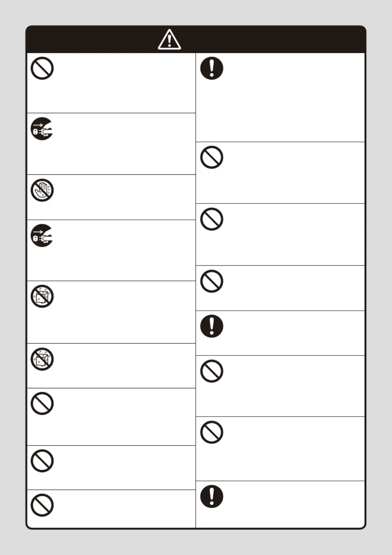
Task: Click the middle exclamation icon in the right column
Action: [212, 326]
